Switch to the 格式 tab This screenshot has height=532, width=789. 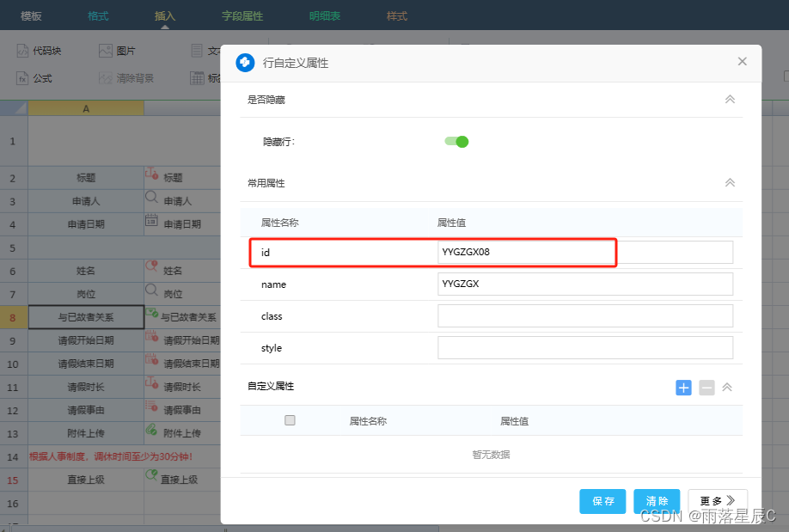click(98, 16)
